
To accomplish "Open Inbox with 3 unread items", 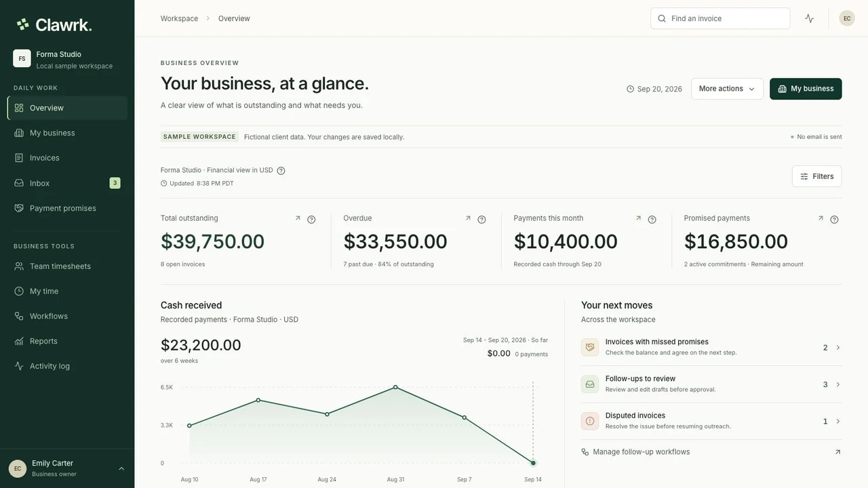I will tap(67, 183).
